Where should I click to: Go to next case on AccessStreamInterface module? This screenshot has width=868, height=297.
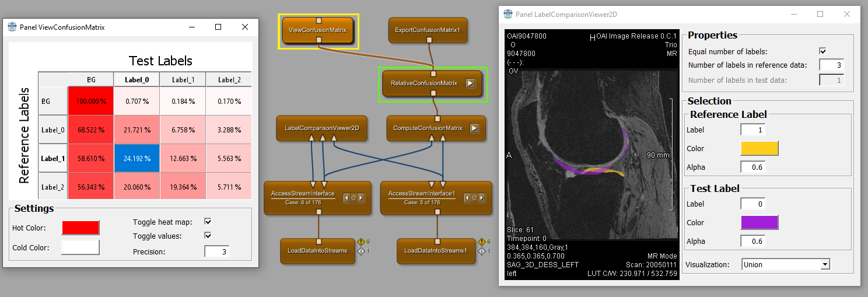[x=360, y=198]
